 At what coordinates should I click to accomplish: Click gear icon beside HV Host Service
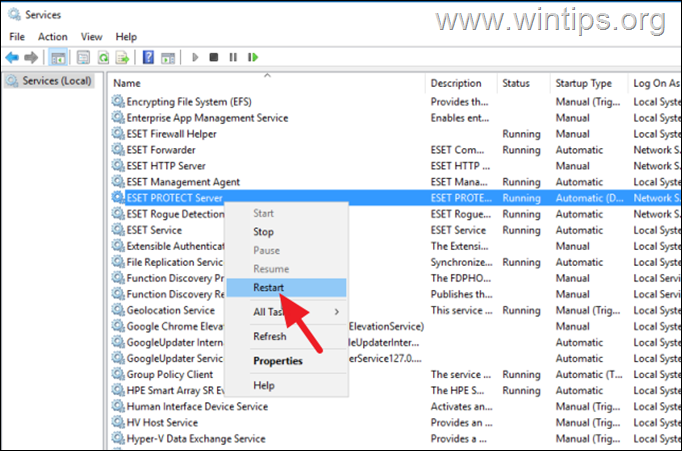[x=118, y=422]
